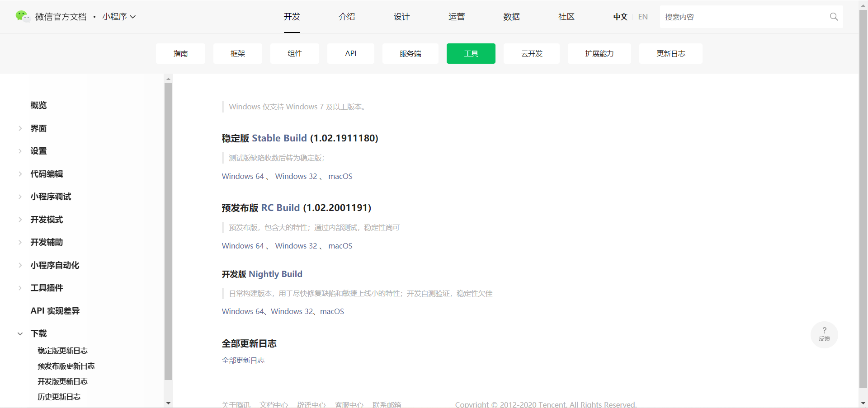
Task: Download Nightly Build Windows 64
Action: coord(243,311)
